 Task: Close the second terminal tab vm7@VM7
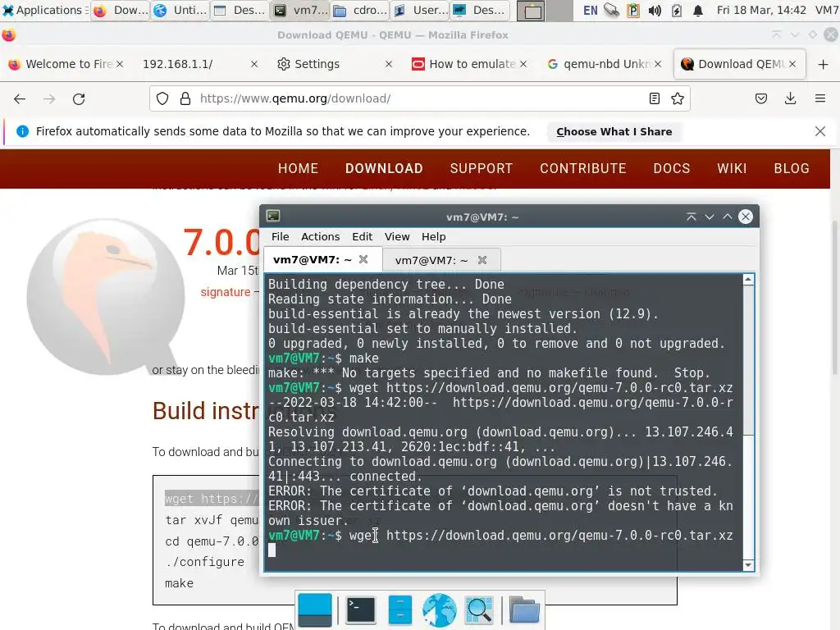coord(482,260)
